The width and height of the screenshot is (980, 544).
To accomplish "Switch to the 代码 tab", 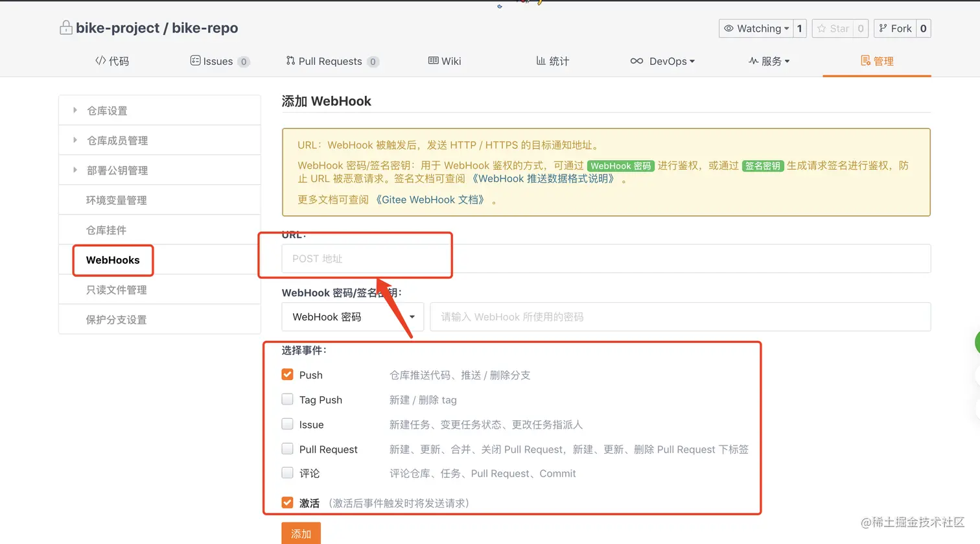I will point(112,61).
